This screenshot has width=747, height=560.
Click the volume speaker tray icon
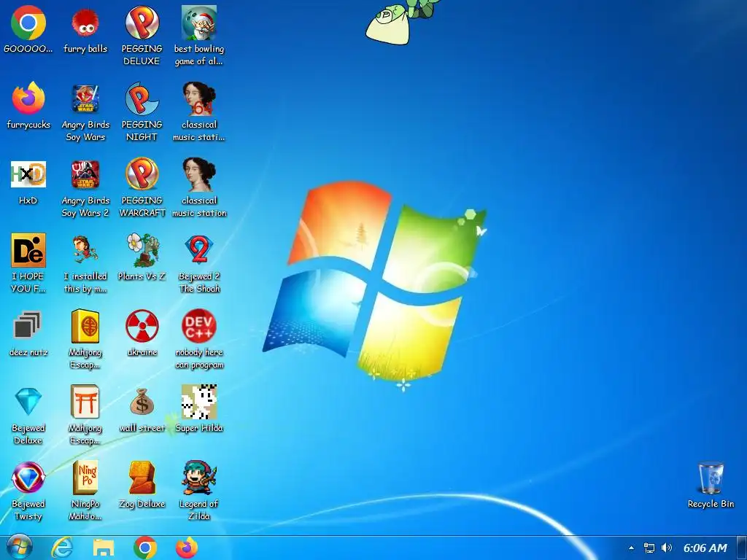pos(667,548)
